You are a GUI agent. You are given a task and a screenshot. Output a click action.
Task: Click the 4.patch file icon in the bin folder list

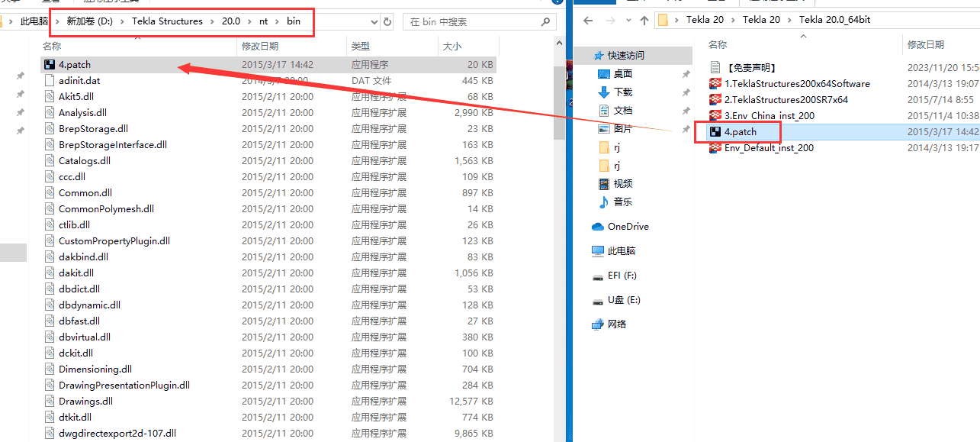pyautogui.click(x=50, y=64)
